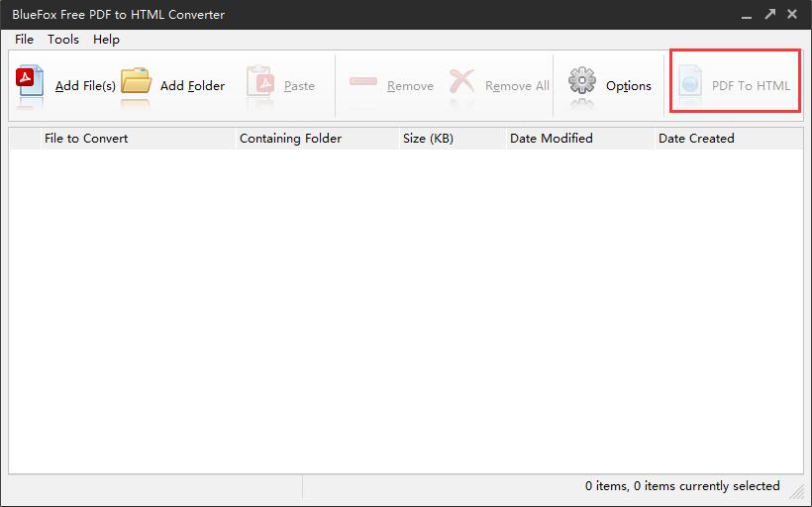Click the Add Folder label

192,86
